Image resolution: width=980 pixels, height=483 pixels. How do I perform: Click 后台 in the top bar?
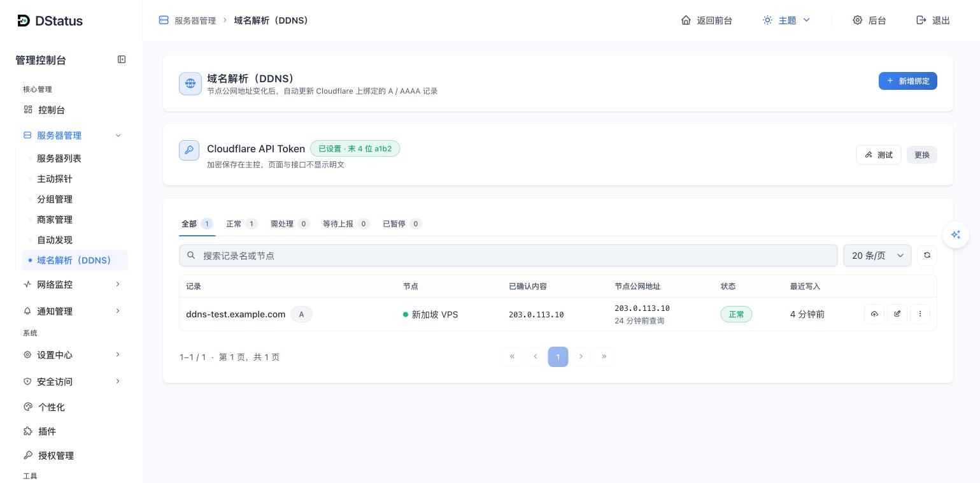pos(870,20)
